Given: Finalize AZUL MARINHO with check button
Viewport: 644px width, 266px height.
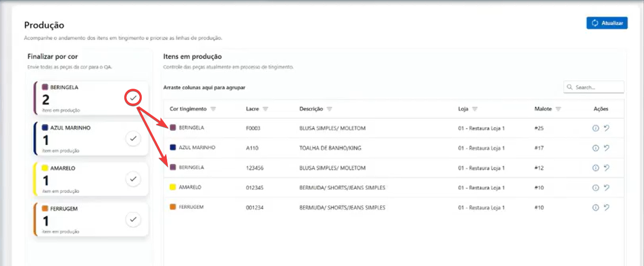Looking at the screenshot, I should pyautogui.click(x=133, y=139).
